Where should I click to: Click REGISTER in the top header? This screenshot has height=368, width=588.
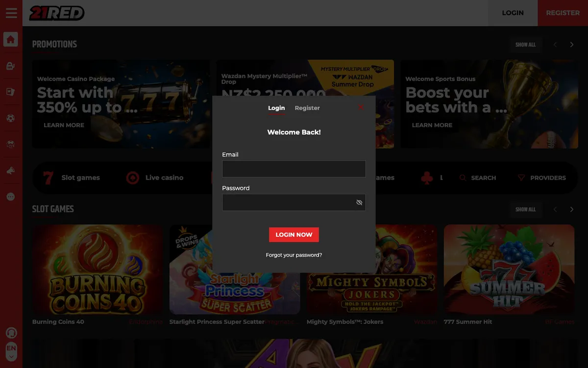(563, 13)
